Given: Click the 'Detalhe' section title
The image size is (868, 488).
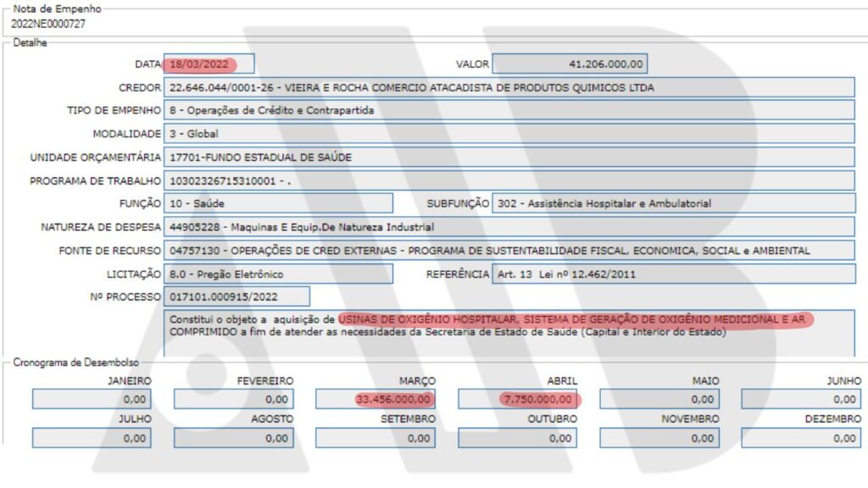Looking at the screenshot, I should point(30,42).
